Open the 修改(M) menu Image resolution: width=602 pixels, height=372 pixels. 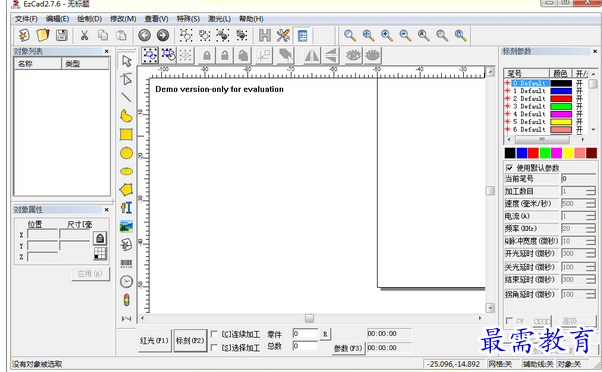(x=123, y=19)
